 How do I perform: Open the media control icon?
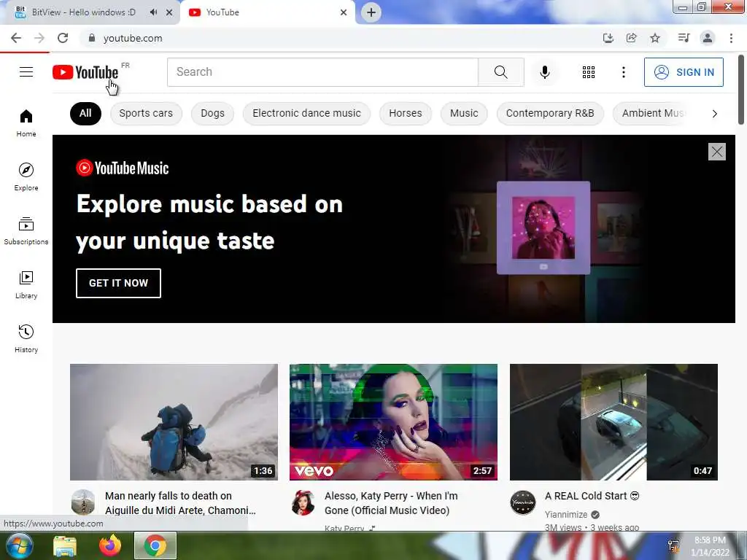[x=684, y=38]
